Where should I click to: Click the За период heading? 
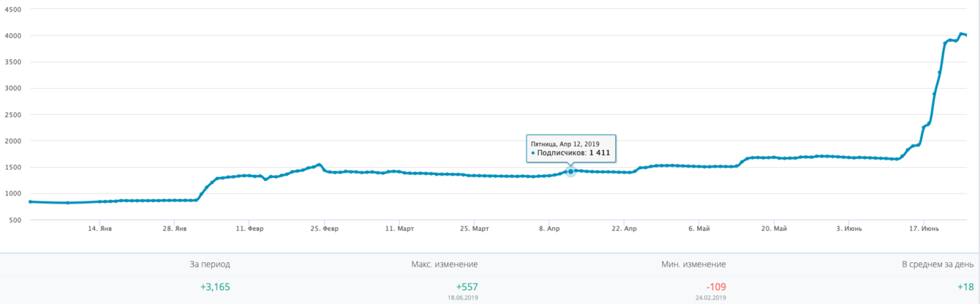pos(209,264)
